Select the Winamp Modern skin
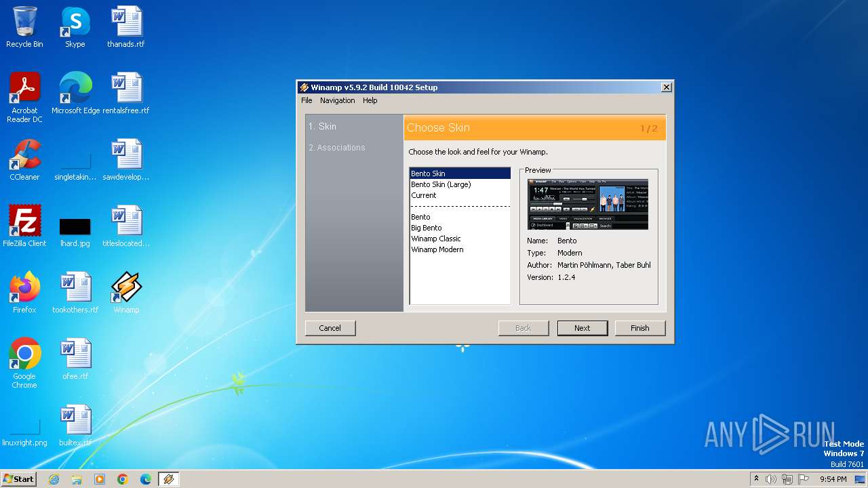This screenshot has height=488, width=868. (x=460, y=249)
